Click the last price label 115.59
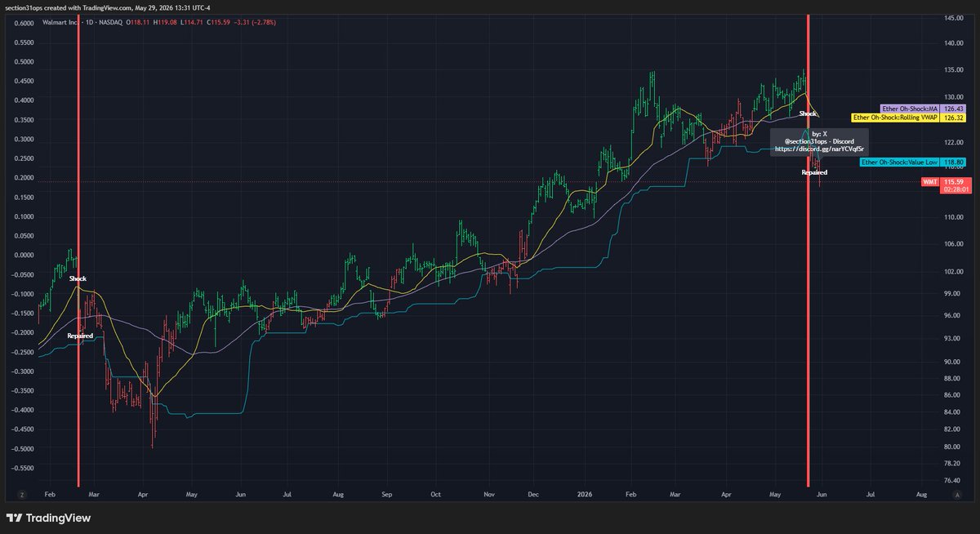This screenshot has width=980, height=534. pyautogui.click(x=954, y=181)
